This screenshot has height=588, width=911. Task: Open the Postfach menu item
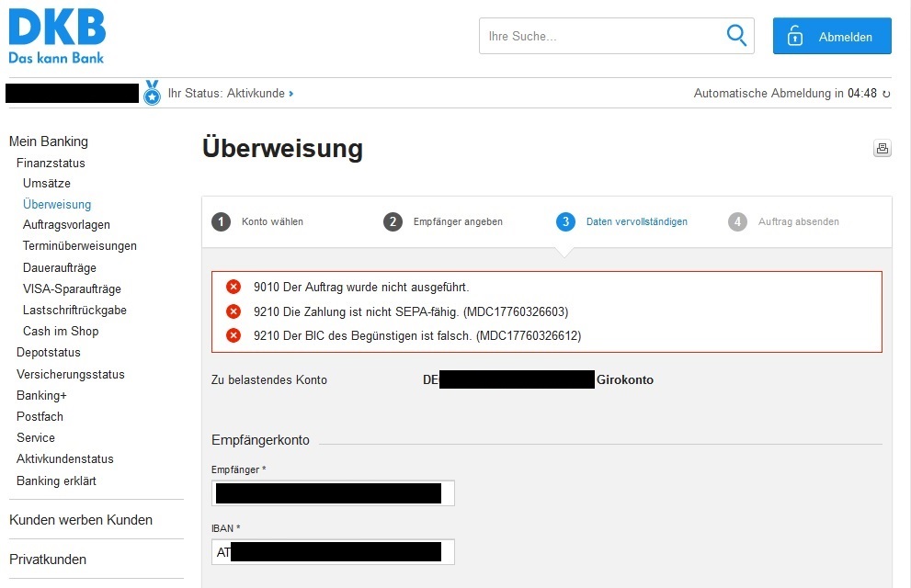[40, 416]
